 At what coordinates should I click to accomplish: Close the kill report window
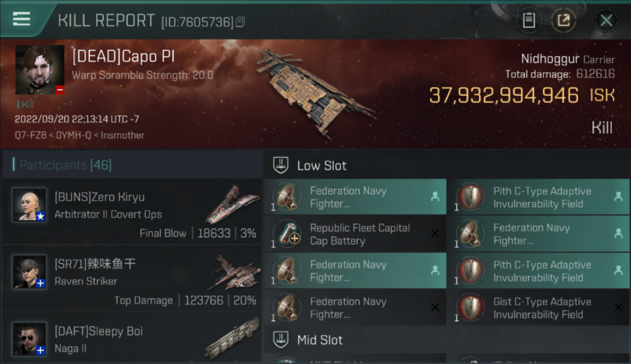606,20
